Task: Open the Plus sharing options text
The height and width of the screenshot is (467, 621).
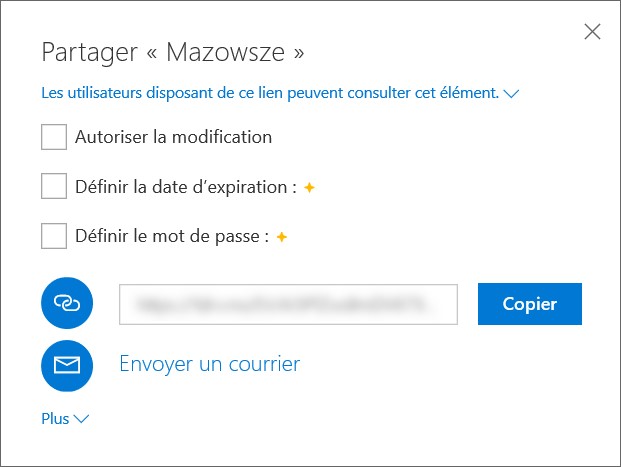Action: [x=55, y=419]
